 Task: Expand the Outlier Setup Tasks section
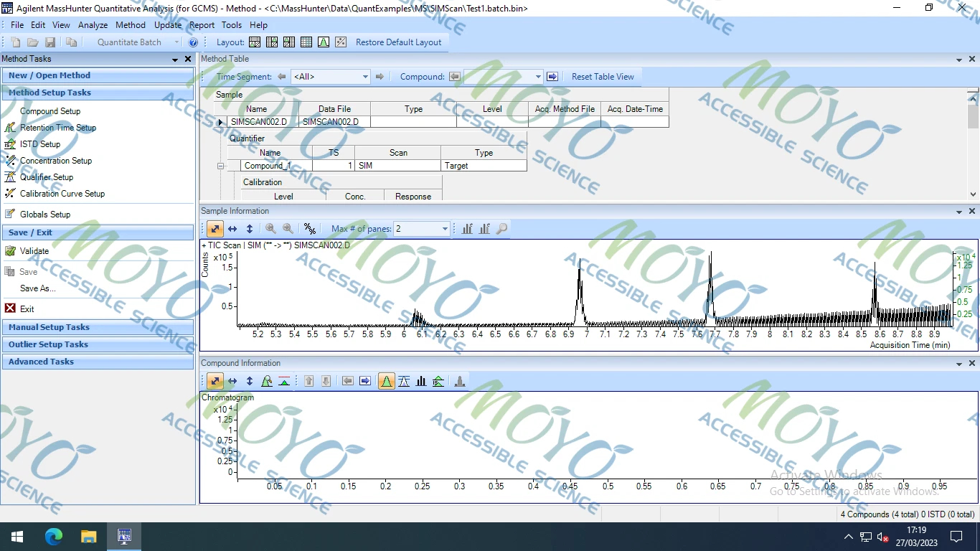(x=98, y=344)
